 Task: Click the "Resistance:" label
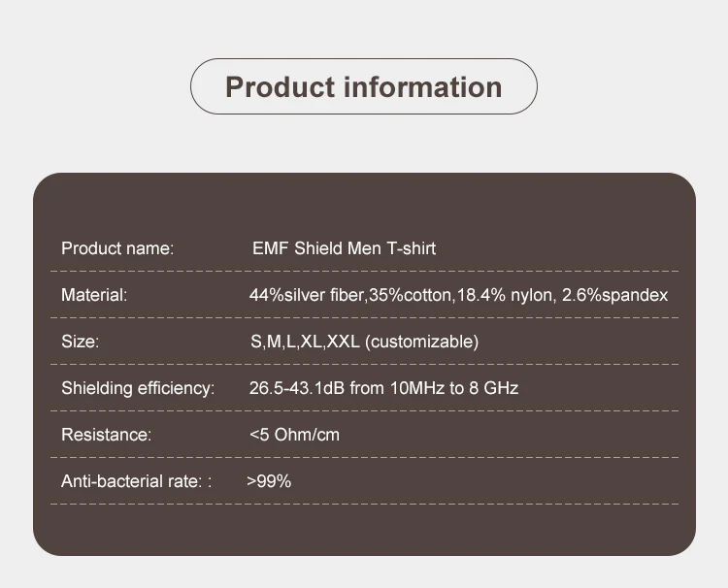pyautogui.click(x=107, y=435)
